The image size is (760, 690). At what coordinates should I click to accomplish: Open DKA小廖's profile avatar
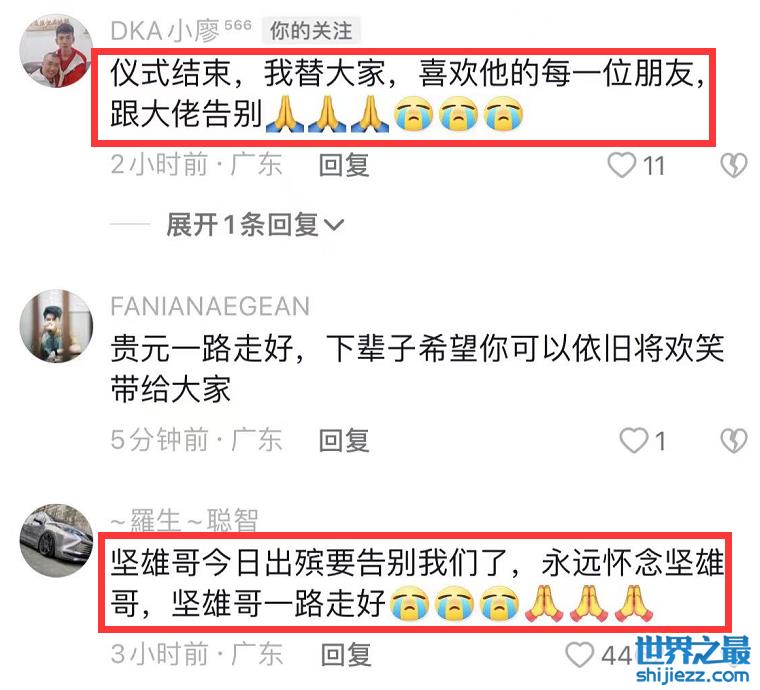tap(56, 51)
